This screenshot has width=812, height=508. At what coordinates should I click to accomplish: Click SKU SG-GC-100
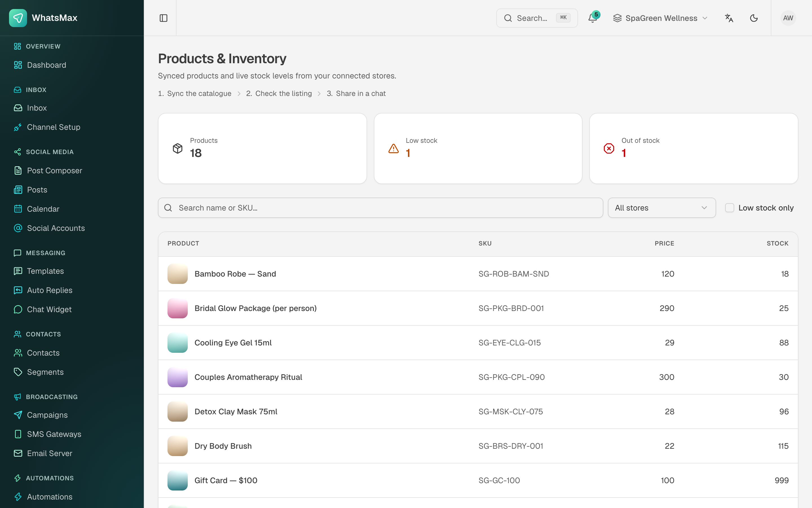(499, 480)
